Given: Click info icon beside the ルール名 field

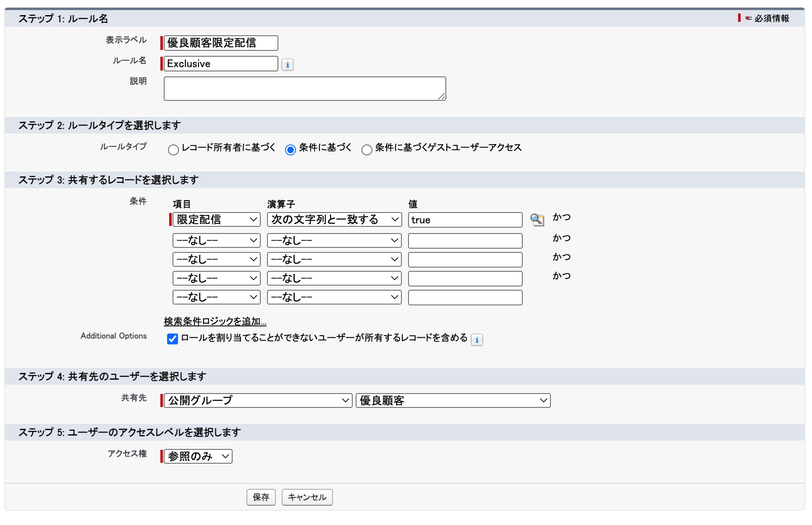Looking at the screenshot, I should point(287,65).
